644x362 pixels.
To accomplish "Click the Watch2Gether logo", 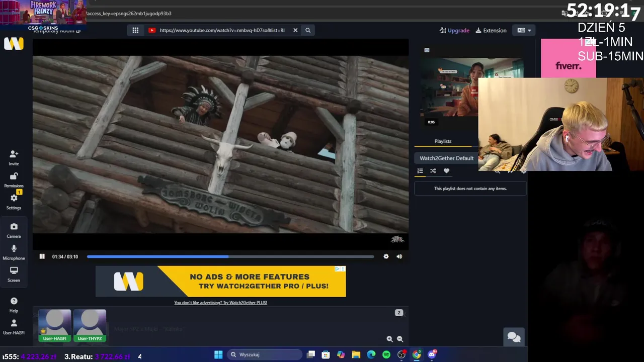I will [14, 44].
